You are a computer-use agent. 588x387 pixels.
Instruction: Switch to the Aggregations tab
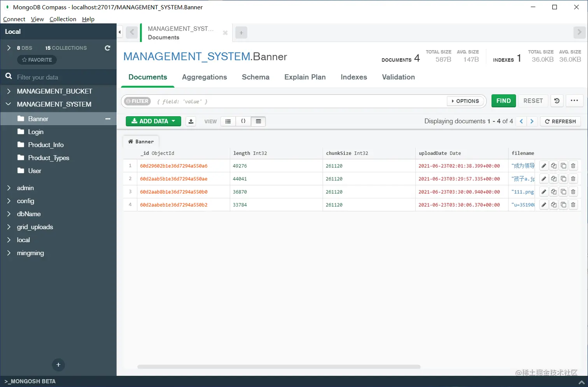coord(205,77)
